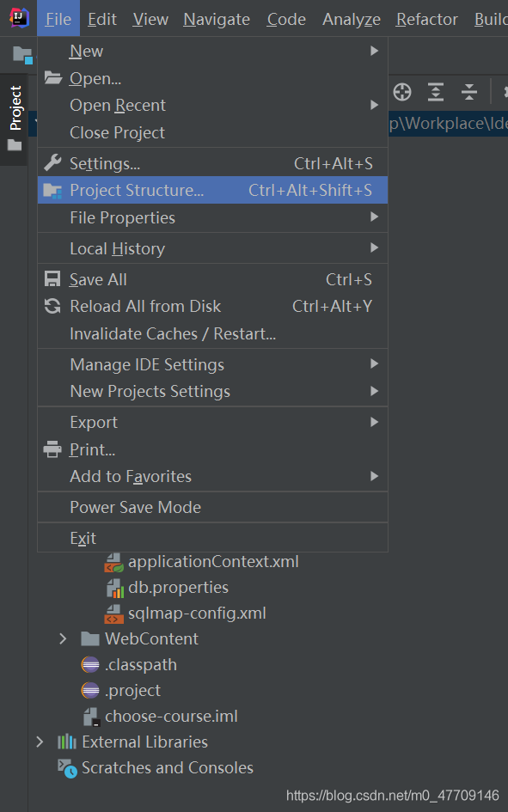
Task: Click the locate/select opened file crosshair icon
Action: 401,92
